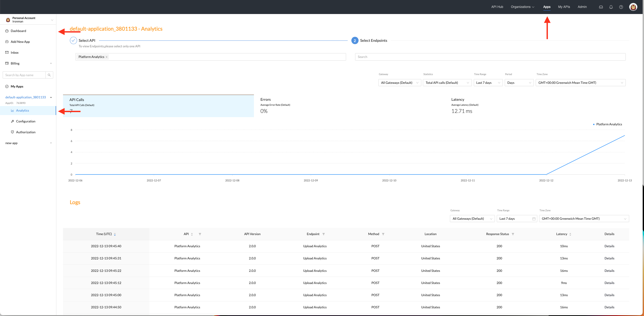
Task: Select the API Calls statistics card
Action: (158, 106)
